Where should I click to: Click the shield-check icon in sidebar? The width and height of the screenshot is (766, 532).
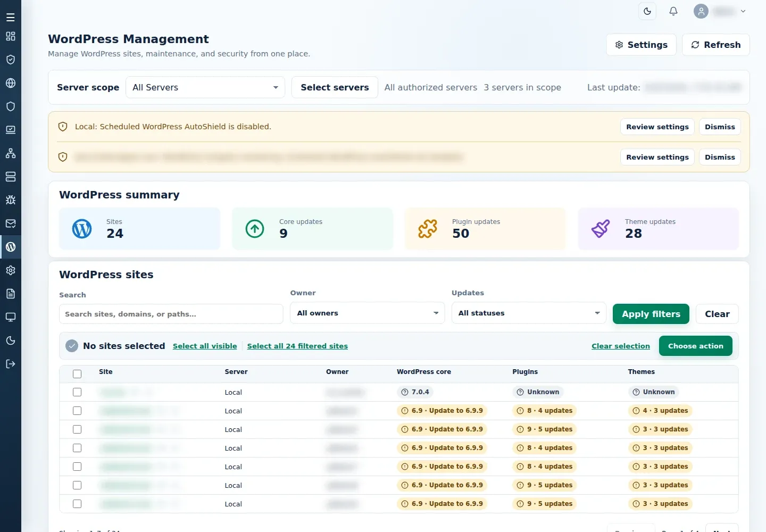pyautogui.click(x=11, y=60)
